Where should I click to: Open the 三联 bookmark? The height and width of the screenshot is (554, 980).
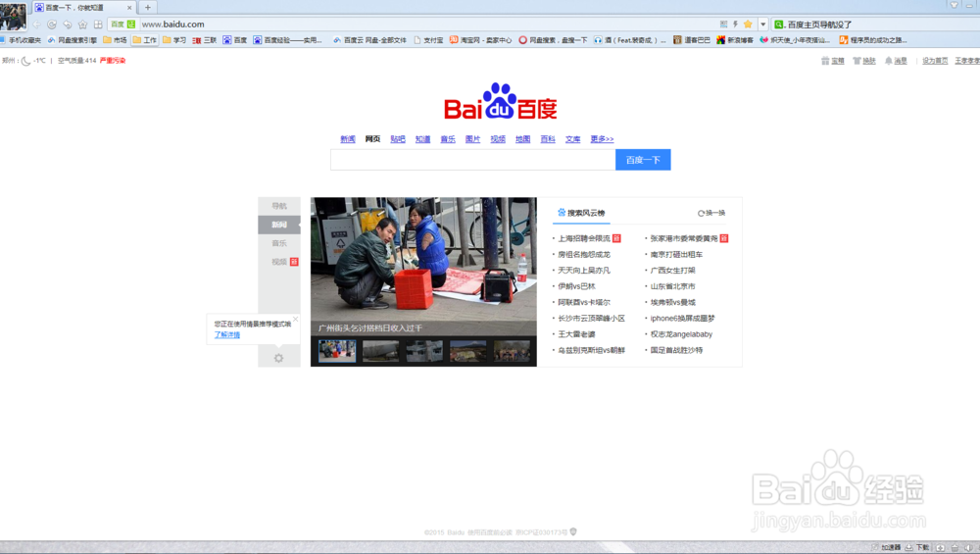(205, 40)
